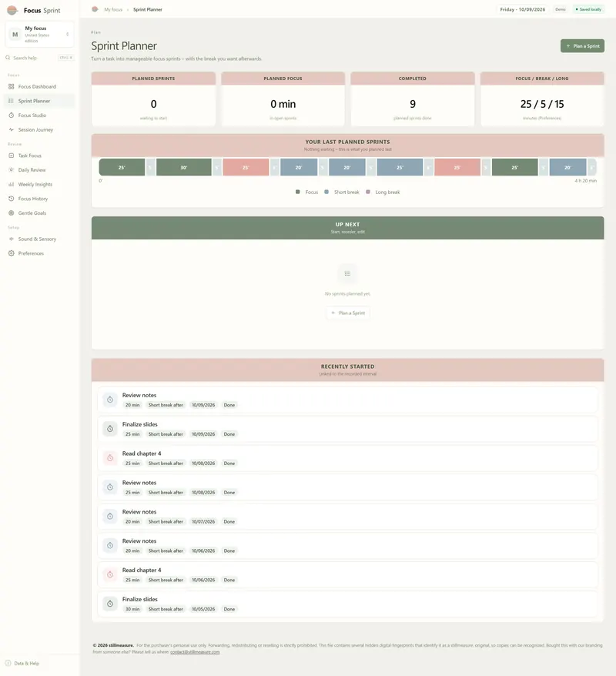Open Focus Studio via its timer icon
Image resolution: width=616 pixels, height=676 pixels.
tap(12, 115)
